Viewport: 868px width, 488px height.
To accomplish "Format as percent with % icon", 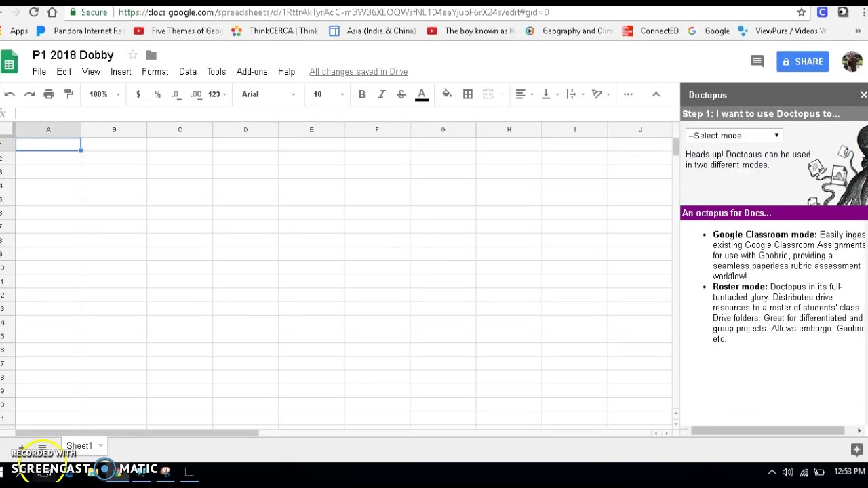I will [x=157, y=94].
